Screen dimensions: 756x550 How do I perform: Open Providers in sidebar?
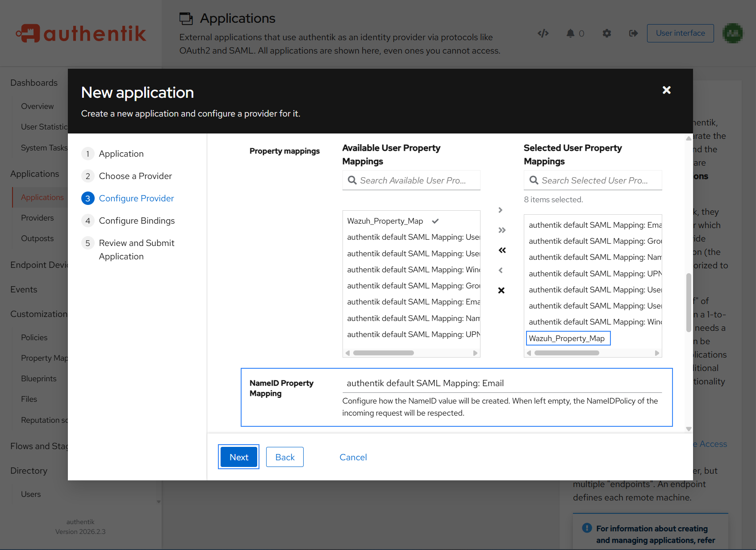coord(37,218)
